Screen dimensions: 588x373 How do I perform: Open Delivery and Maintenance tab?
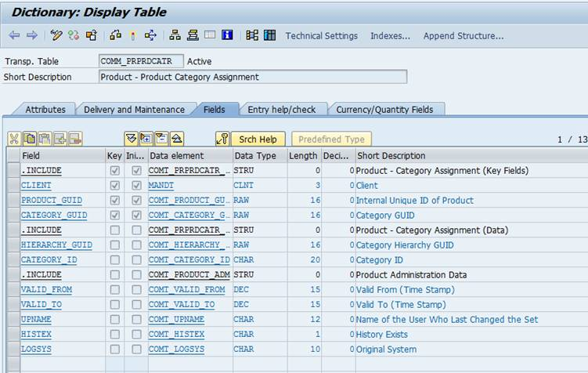coord(134,110)
